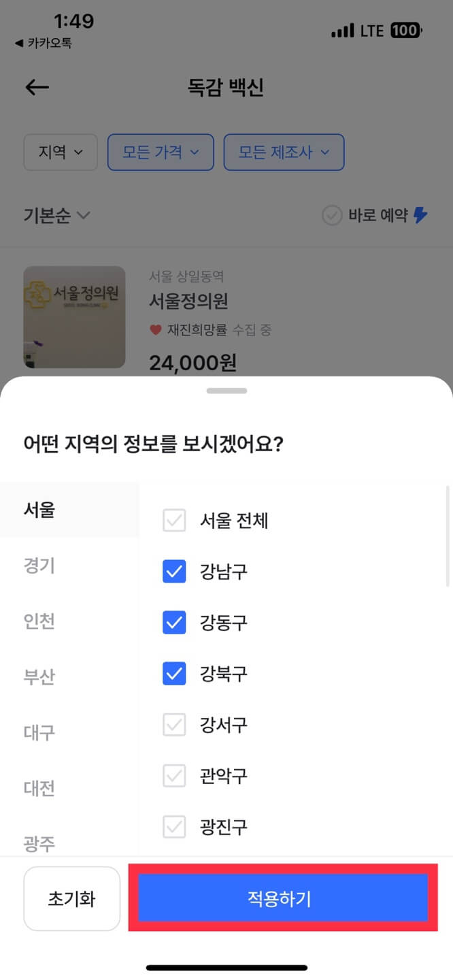Tap the drag handle atop the region sheet
Screen dimensions: 453x980
pyautogui.click(x=227, y=390)
